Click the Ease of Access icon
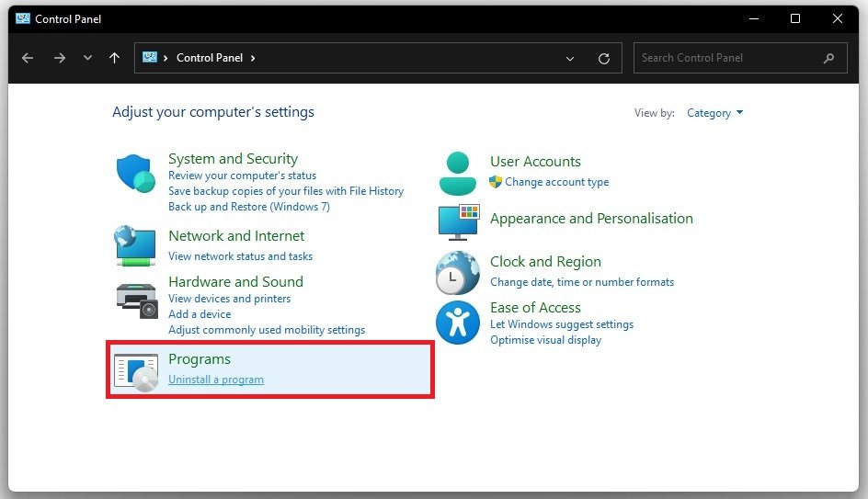The width and height of the screenshot is (868, 499). [457, 323]
